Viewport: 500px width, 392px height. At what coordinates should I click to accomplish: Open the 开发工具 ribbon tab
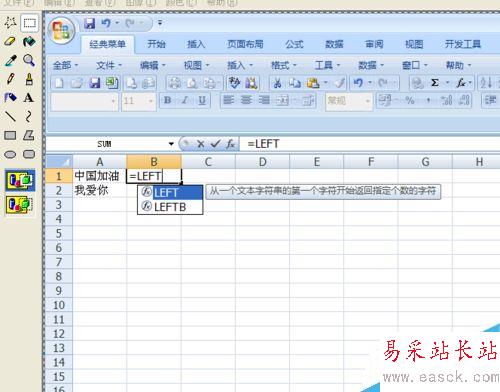click(463, 44)
